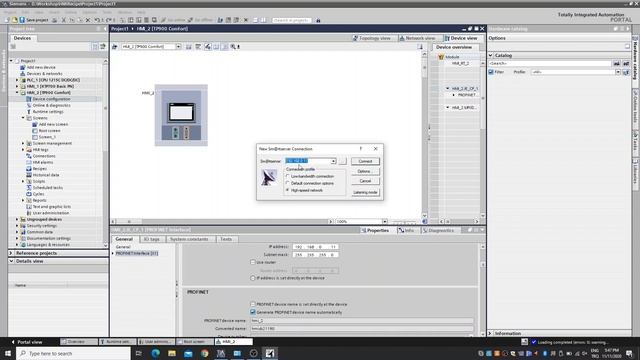Select High-speed network radio button
Screen dimensions: 640x360
point(288,190)
